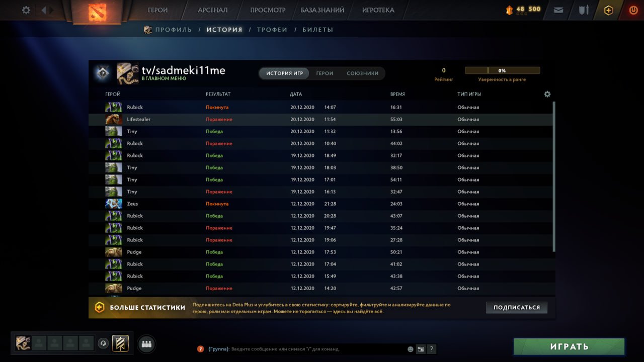Viewport: 644px width, 362px height.
Task: Click the Подписаться button
Action: 517,307
